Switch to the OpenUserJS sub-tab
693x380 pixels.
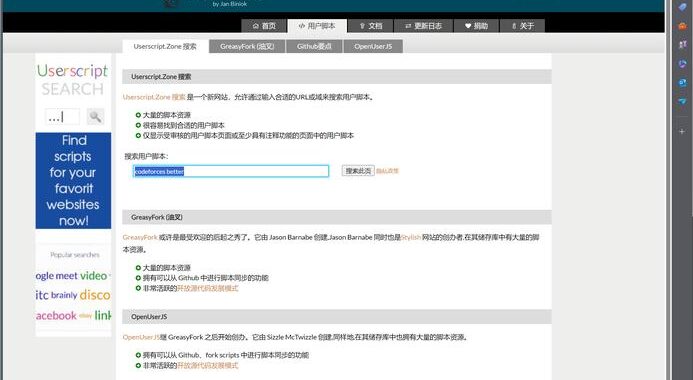point(373,46)
